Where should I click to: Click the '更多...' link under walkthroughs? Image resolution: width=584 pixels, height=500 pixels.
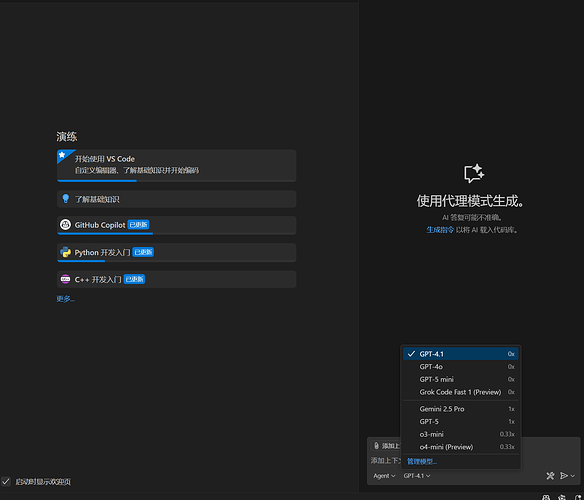(x=66, y=299)
